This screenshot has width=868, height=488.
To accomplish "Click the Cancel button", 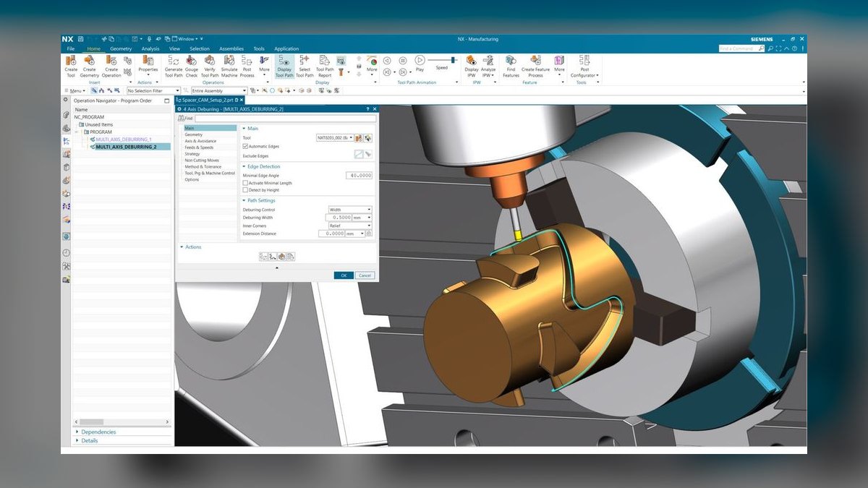I will click(x=365, y=275).
